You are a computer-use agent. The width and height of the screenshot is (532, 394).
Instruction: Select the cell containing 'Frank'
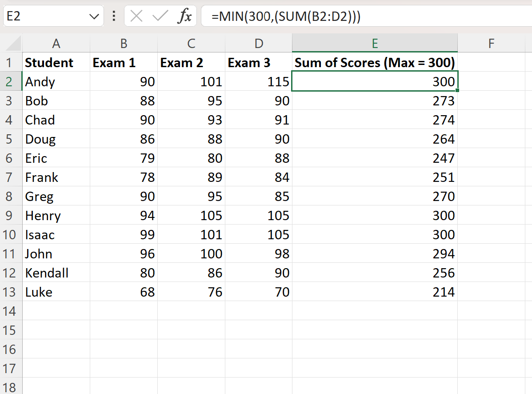coord(56,177)
